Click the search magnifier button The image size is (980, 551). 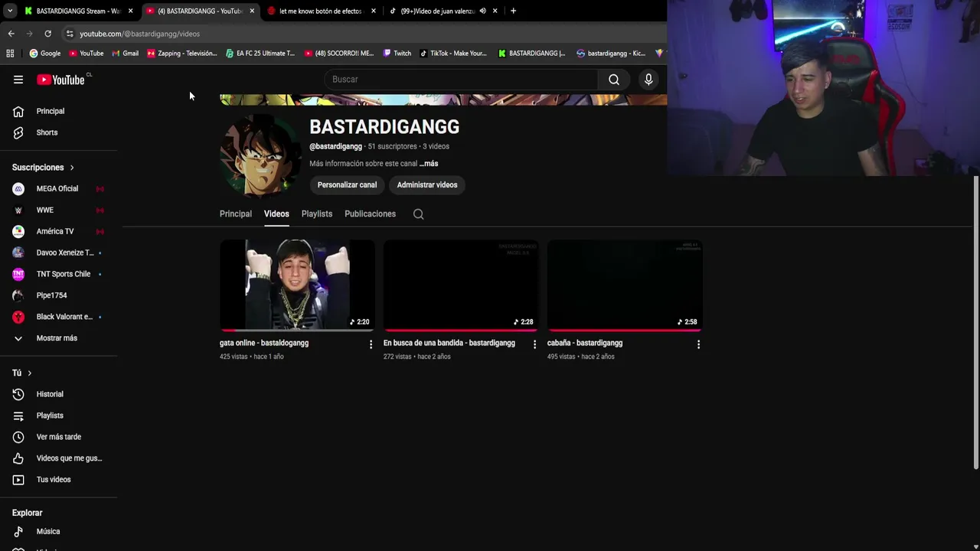(x=614, y=80)
